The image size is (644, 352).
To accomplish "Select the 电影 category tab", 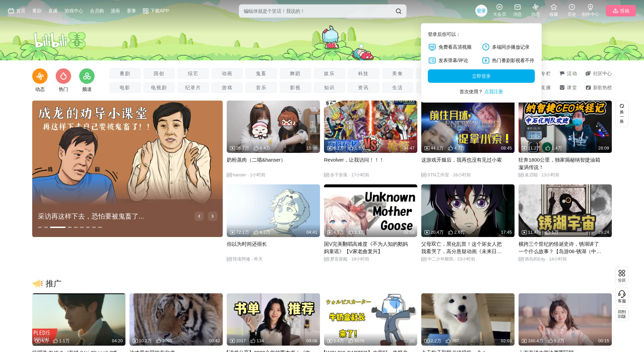I will coord(125,87).
